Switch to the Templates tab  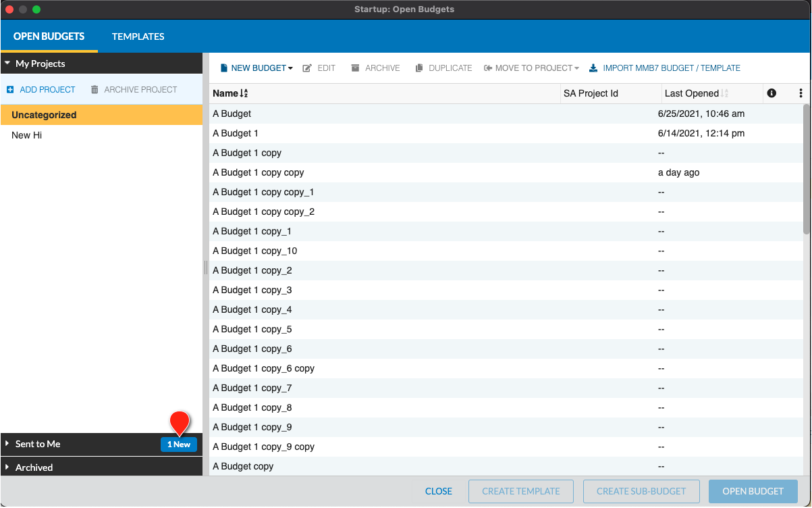pos(138,36)
